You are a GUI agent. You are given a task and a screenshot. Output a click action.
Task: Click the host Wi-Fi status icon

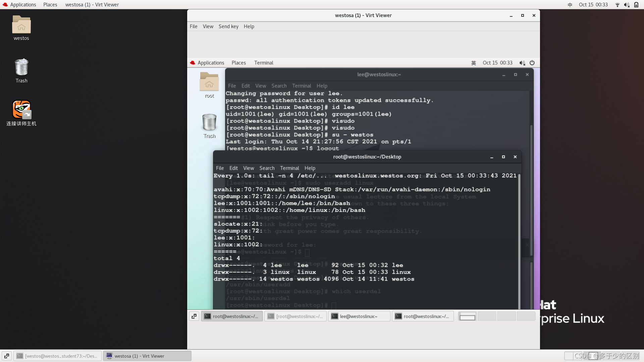pos(617,5)
